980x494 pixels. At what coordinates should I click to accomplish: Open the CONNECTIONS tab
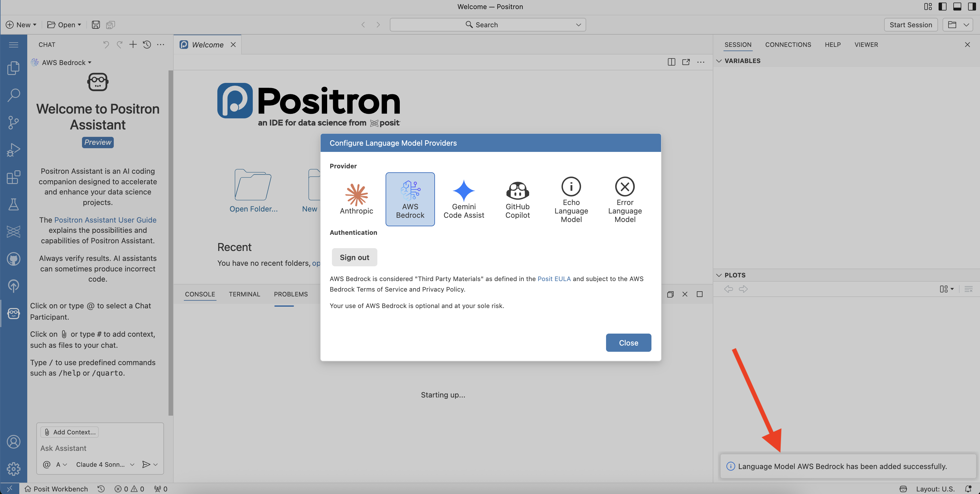pyautogui.click(x=788, y=45)
